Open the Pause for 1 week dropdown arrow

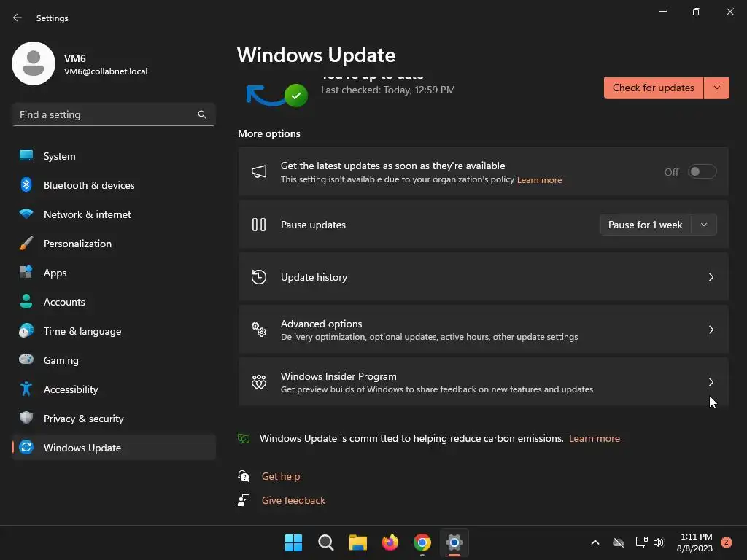pos(704,225)
